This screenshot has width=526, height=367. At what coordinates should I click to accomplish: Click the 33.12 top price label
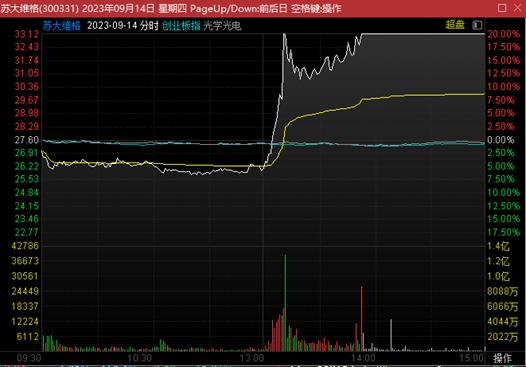(27, 34)
